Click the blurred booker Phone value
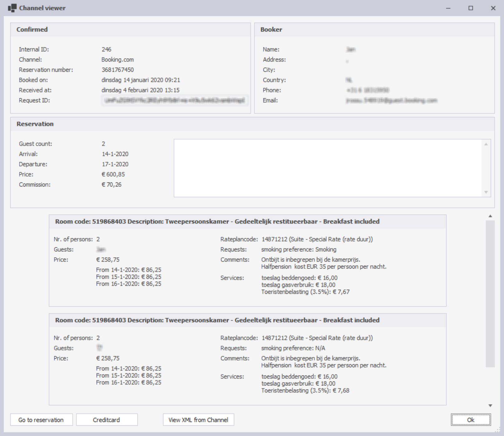This screenshot has height=436, width=504. tap(367, 90)
